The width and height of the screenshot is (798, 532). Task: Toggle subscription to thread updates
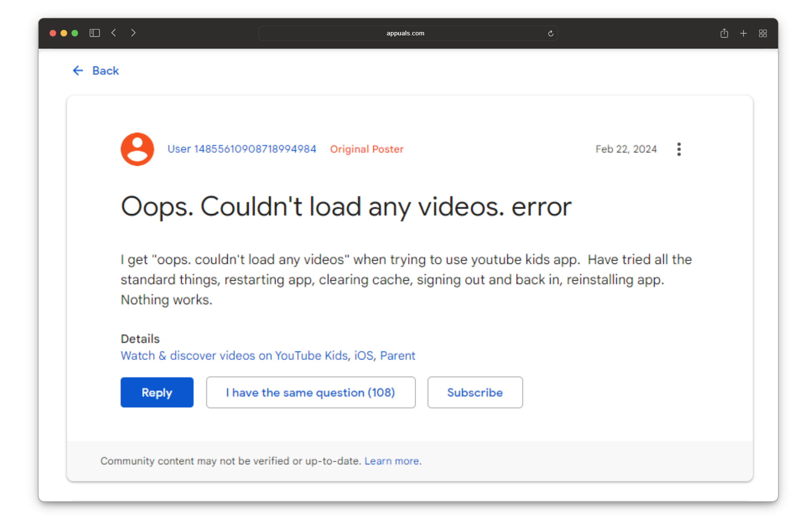(x=475, y=392)
